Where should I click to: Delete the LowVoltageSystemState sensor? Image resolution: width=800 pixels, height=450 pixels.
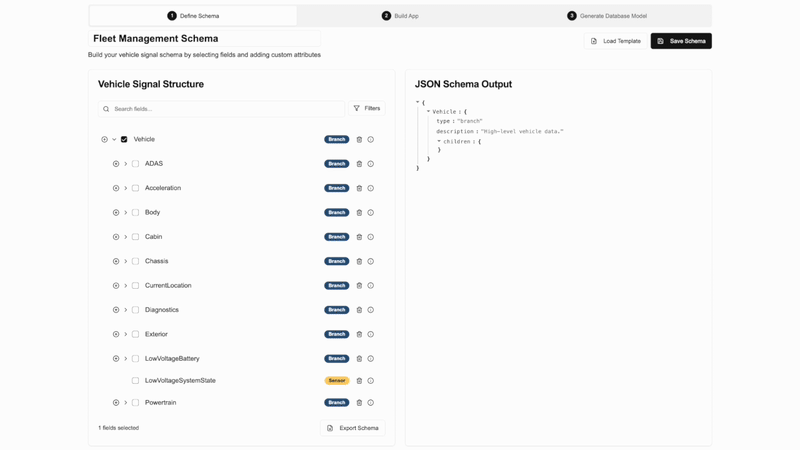(359, 381)
